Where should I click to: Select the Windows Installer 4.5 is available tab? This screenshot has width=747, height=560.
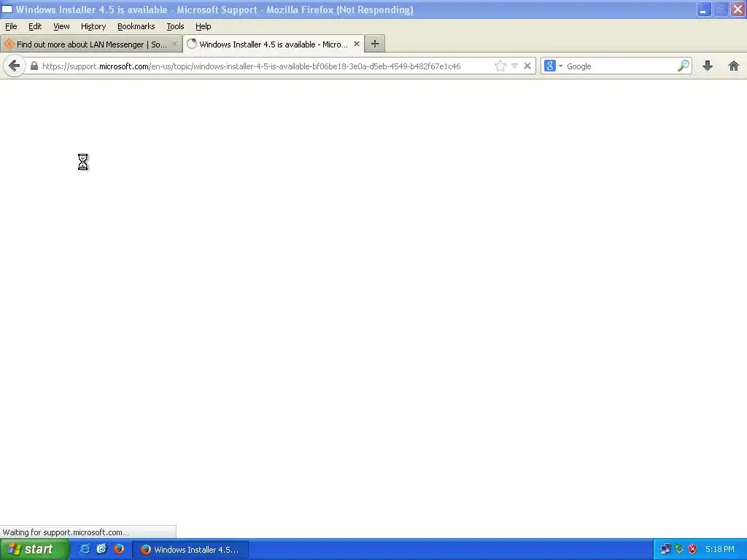[x=274, y=44]
